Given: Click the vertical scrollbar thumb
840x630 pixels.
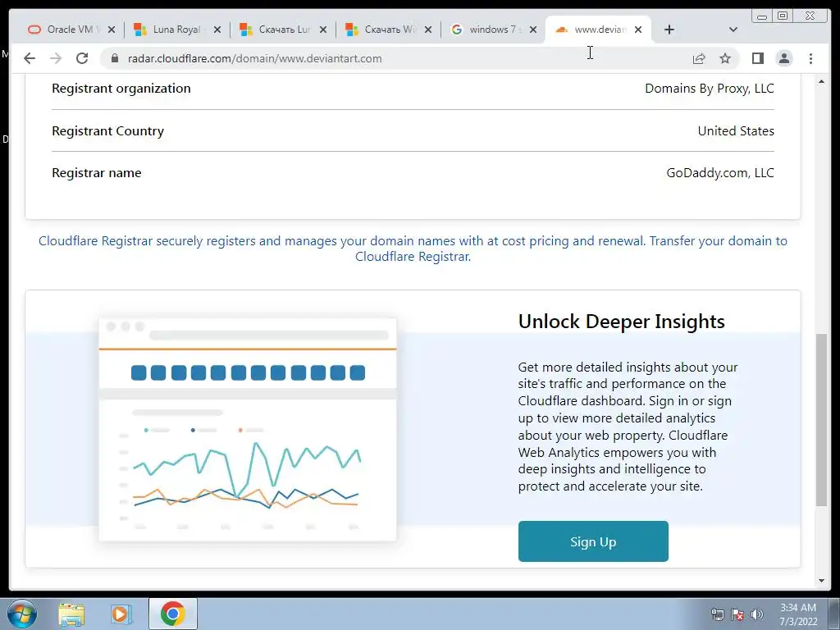Looking at the screenshot, I should coord(821,419).
